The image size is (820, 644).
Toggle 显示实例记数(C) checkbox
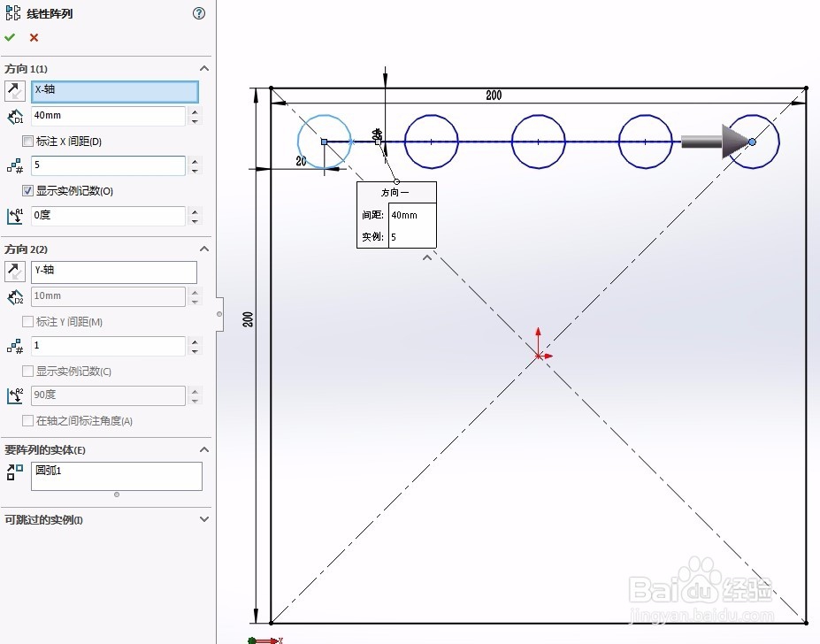tap(27, 372)
